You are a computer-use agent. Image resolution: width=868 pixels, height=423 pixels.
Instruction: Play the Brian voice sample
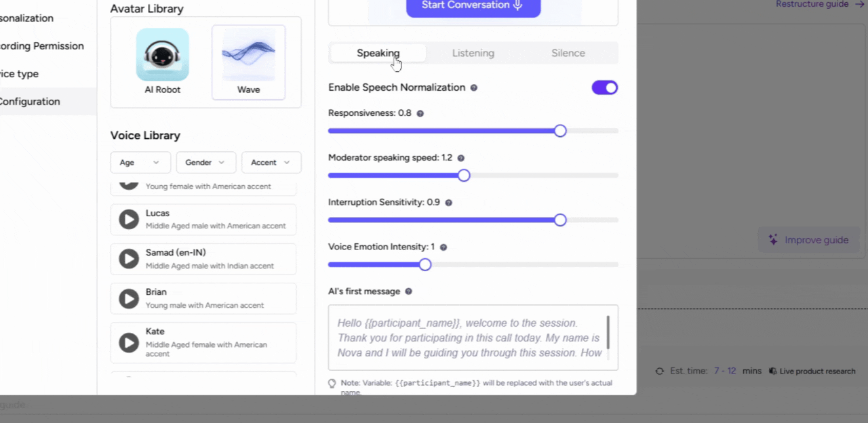128,298
